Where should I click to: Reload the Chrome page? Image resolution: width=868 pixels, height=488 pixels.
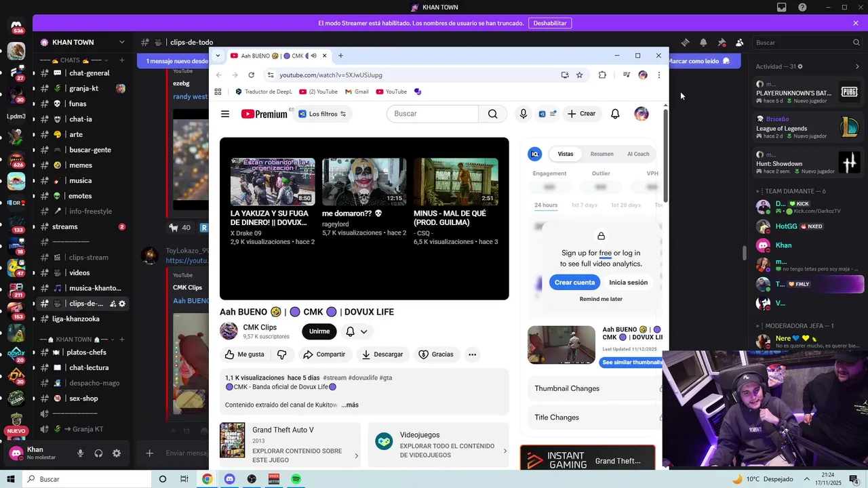click(252, 75)
